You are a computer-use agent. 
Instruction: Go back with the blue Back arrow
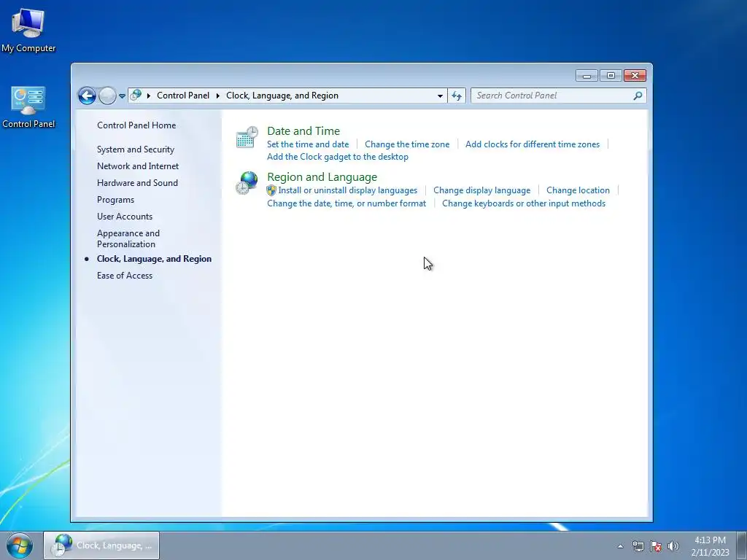point(88,96)
